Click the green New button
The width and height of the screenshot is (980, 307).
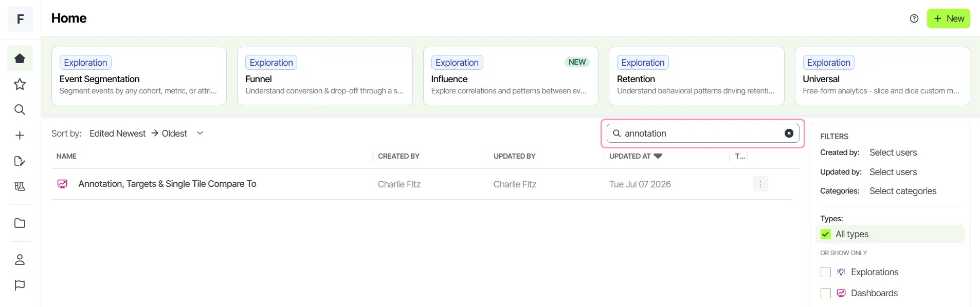[x=949, y=18]
